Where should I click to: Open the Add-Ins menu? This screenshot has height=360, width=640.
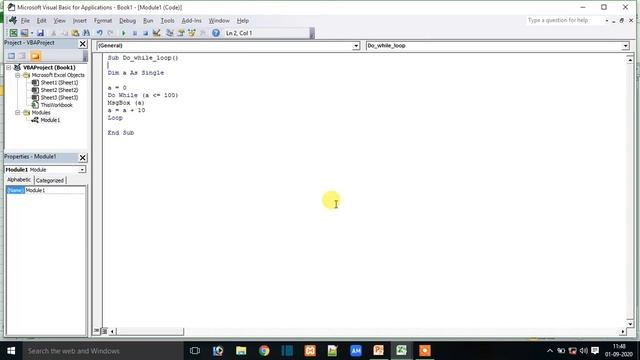coord(191,20)
